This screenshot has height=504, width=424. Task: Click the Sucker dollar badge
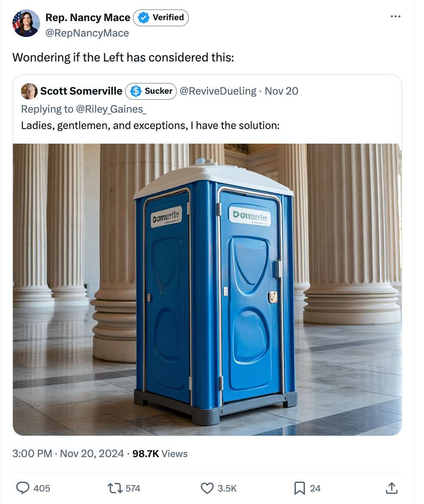151,91
